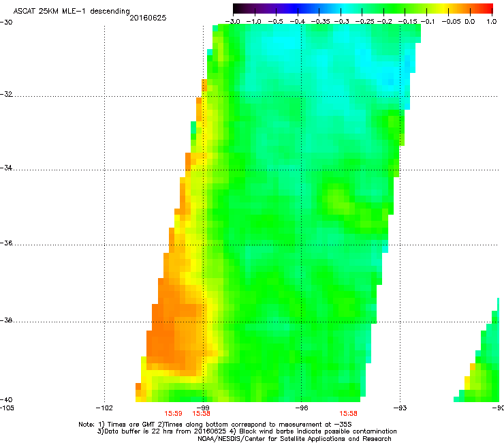Click latitude label '-34'
Image resolution: width=504 pixels, height=443 pixels.
click(x=6, y=168)
